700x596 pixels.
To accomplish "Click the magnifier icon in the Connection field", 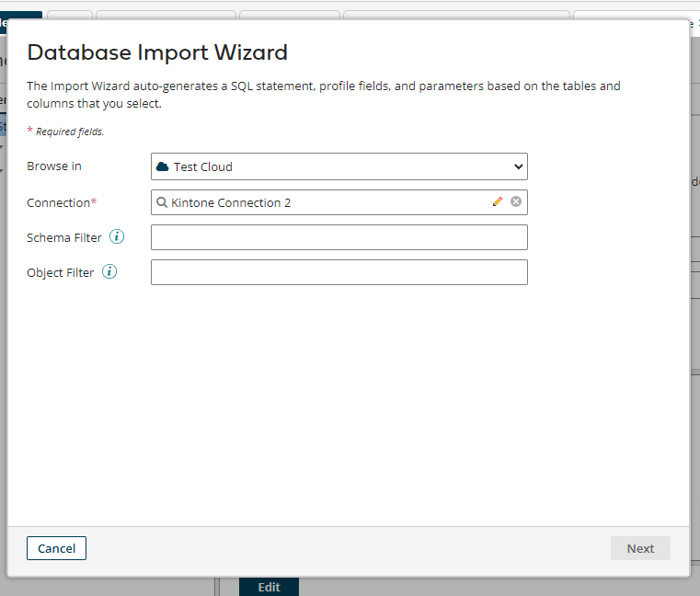I will point(162,202).
